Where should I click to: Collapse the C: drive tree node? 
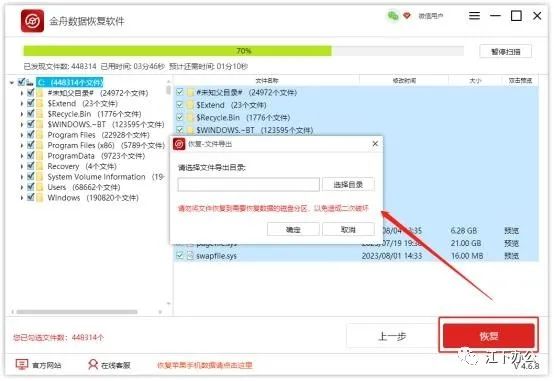[x=12, y=83]
